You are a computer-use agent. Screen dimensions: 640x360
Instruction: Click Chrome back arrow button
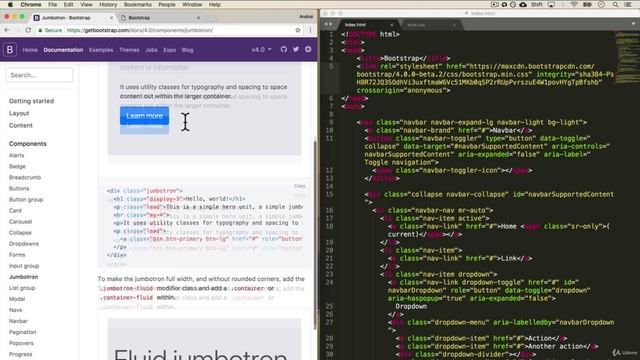[7, 30]
